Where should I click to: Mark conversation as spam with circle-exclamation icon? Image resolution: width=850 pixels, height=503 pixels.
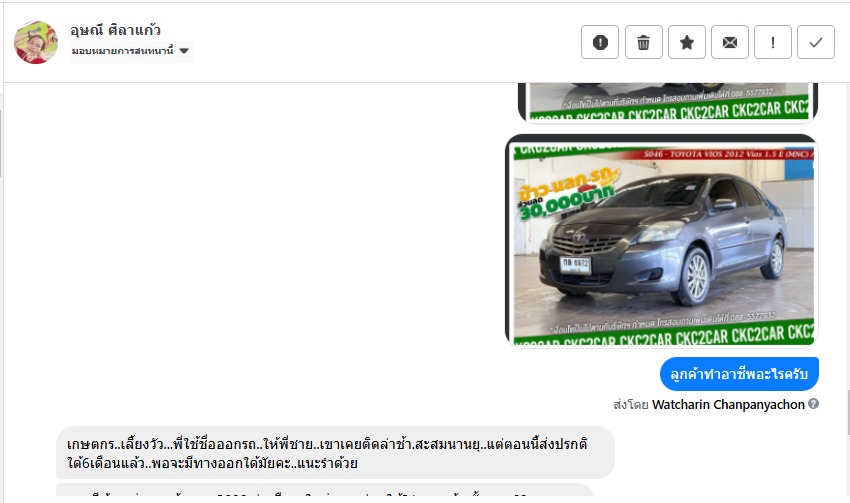[x=600, y=42]
